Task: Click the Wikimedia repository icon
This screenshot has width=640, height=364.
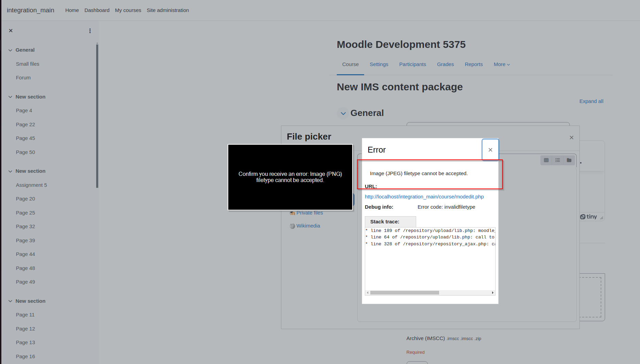Action: 292,226
